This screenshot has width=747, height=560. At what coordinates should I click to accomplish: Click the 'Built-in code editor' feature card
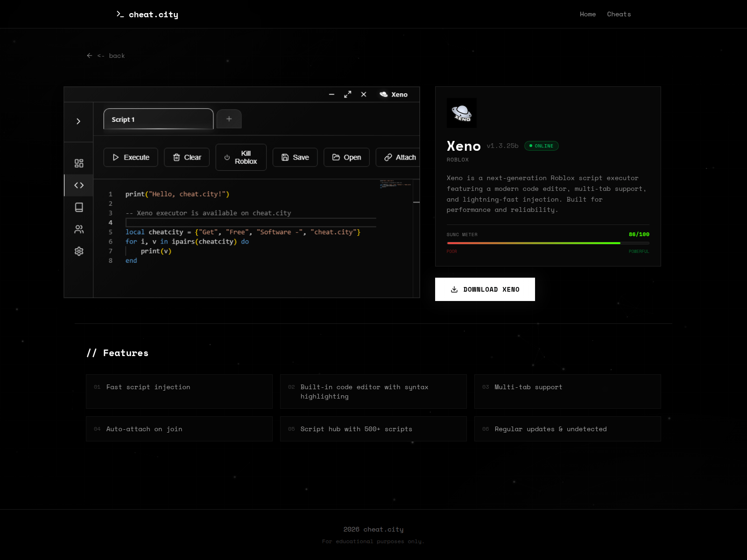click(373, 392)
